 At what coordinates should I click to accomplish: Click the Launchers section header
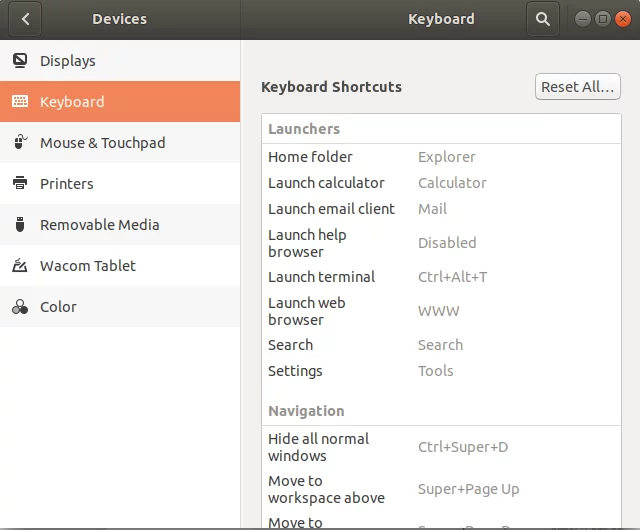tap(304, 129)
